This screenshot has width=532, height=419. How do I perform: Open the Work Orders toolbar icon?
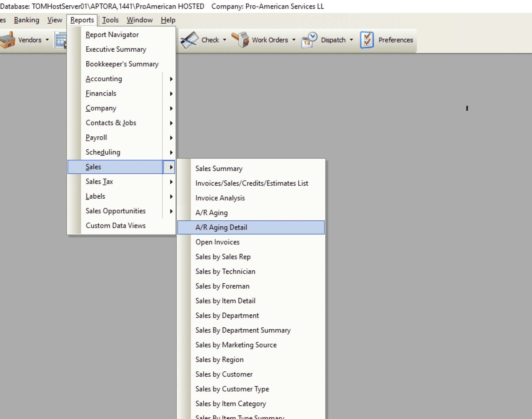240,40
